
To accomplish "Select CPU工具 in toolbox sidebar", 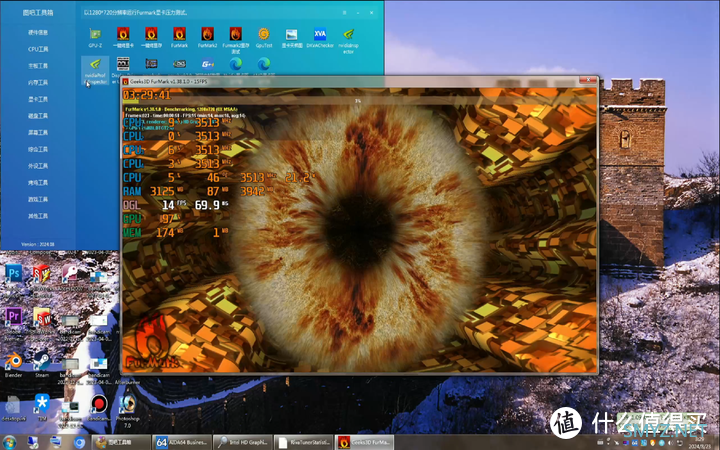I will 38,49.
